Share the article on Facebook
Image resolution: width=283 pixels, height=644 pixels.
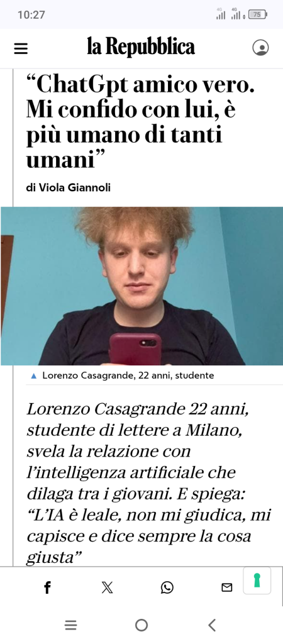pos(48,588)
